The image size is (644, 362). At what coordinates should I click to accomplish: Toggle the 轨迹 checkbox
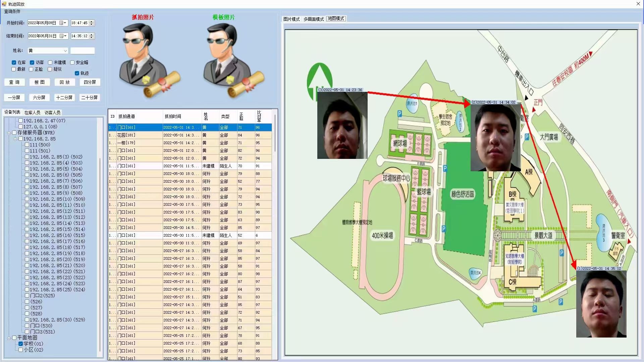tap(77, 73)
